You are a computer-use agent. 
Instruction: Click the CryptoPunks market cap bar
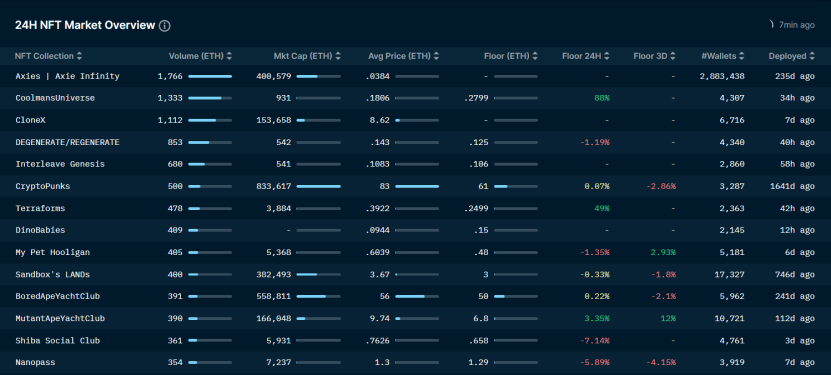point(319,186)
